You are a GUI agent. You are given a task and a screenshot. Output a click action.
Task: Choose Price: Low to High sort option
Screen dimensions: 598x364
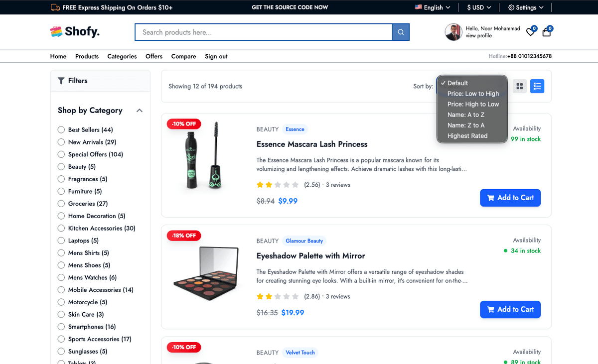(472, 94)
